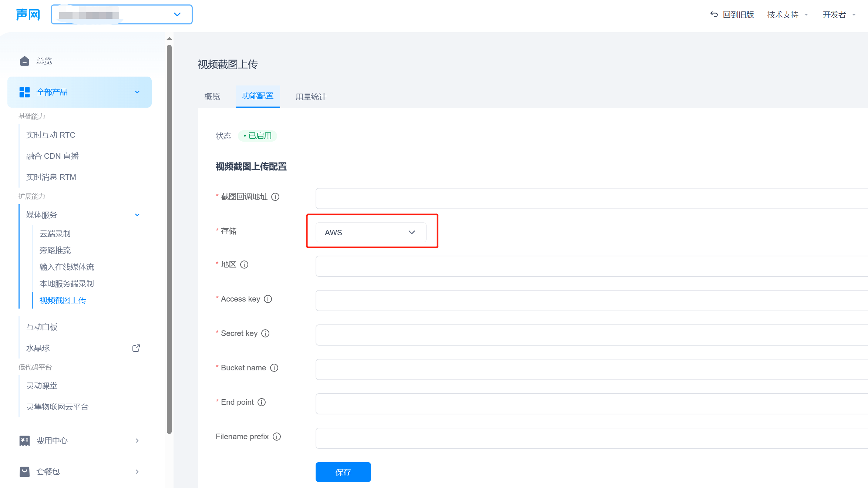The image size is (868, 488).
Task: Open 云端录制
Action: [x=55, y=234]
